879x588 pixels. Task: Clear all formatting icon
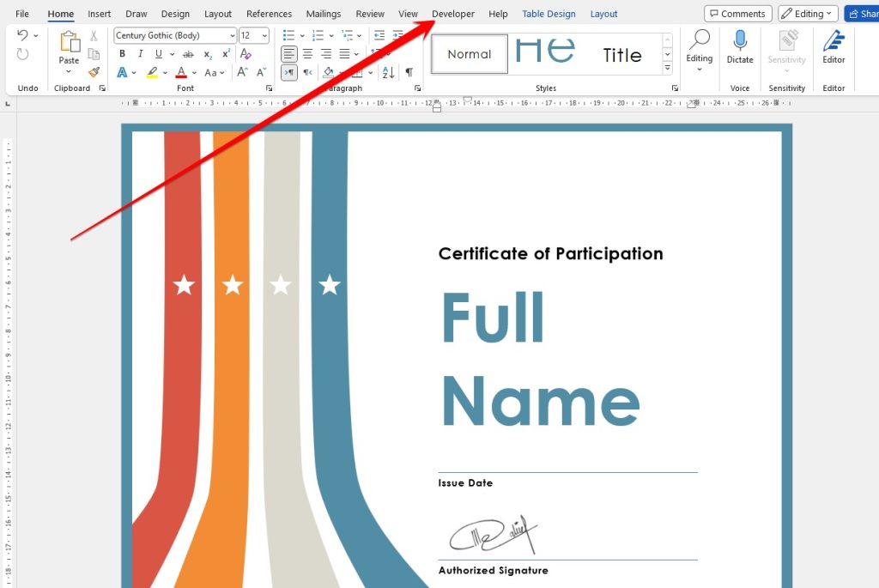[x=246, y=54]
